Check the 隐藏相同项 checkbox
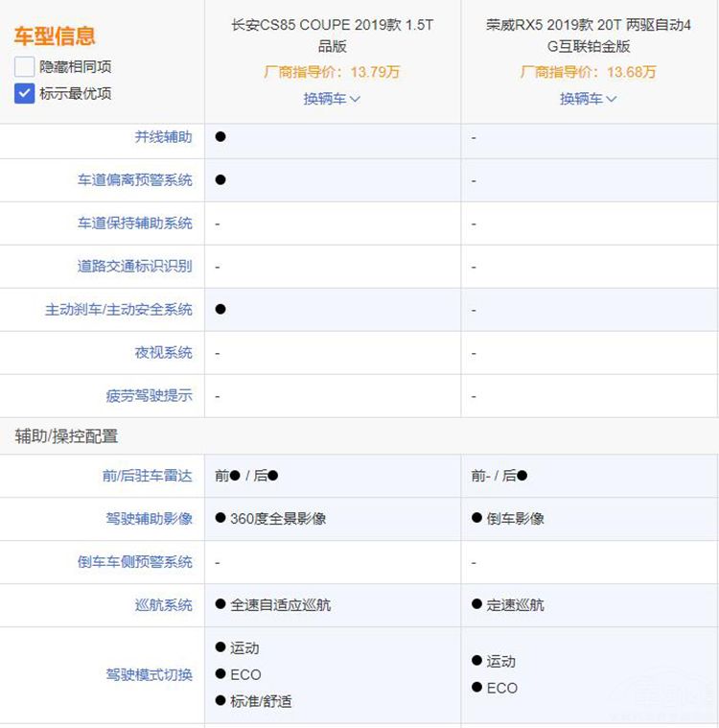The image size is (719, 728). coord(25,67)
